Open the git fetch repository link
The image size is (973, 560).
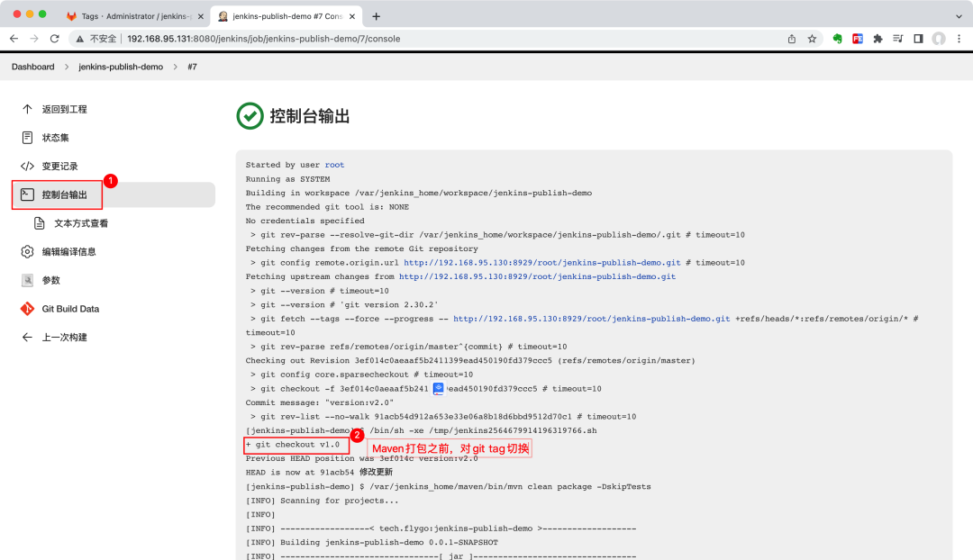click(591, 319)
